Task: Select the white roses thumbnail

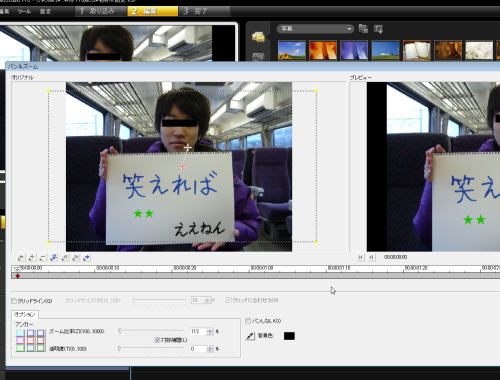Action: (479, 50)
